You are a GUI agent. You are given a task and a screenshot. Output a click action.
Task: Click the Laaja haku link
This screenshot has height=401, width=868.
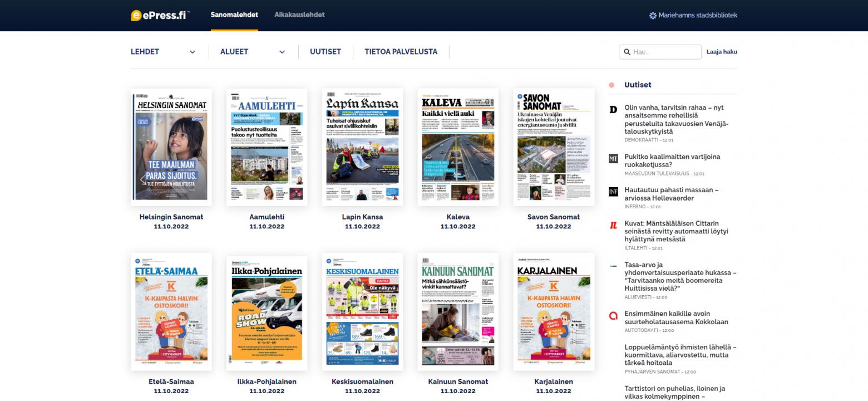tap(722, 52)
